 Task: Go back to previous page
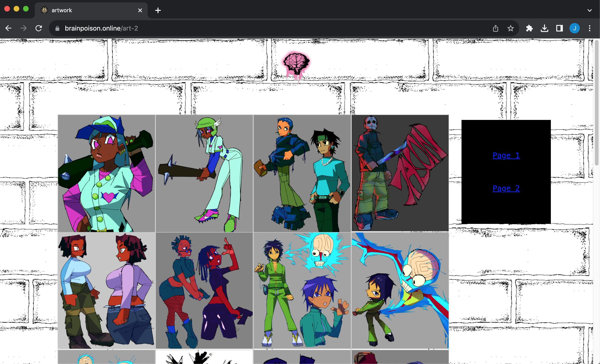click(x=8, y=28)
